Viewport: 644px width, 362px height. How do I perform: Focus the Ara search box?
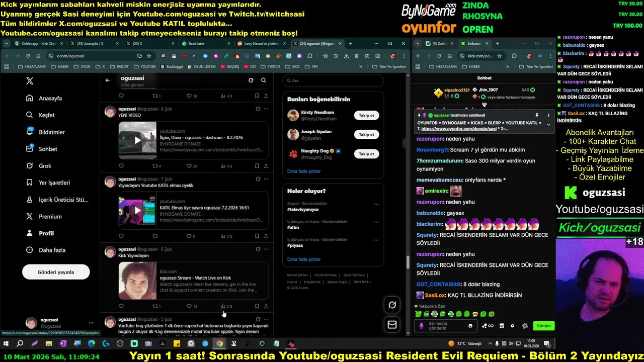tap(333, 80)
